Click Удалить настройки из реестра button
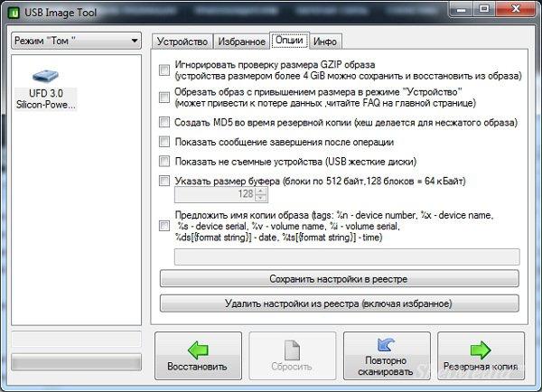Viewport: 542px width, 392px height. [339, 303]
